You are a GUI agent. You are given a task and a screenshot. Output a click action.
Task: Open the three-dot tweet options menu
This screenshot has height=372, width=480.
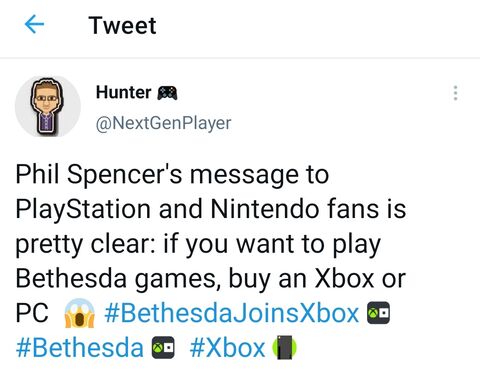455,93
